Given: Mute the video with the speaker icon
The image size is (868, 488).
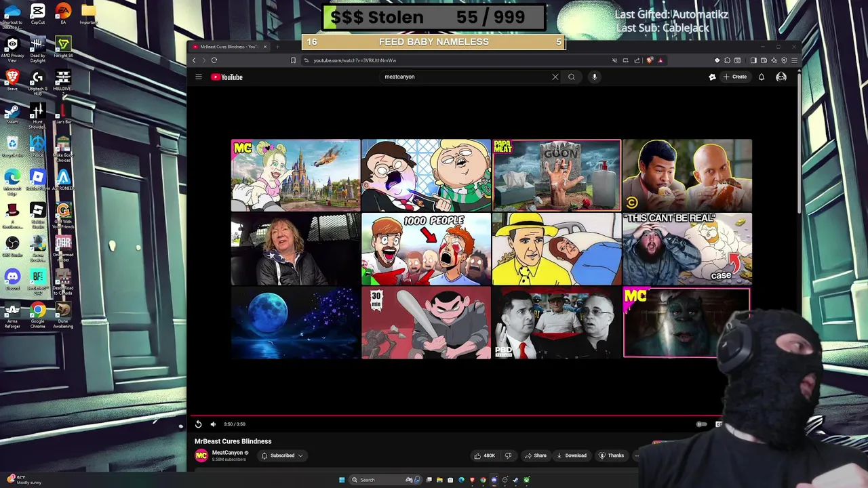Looking at the screenshot, I should [x=213, y=424].
